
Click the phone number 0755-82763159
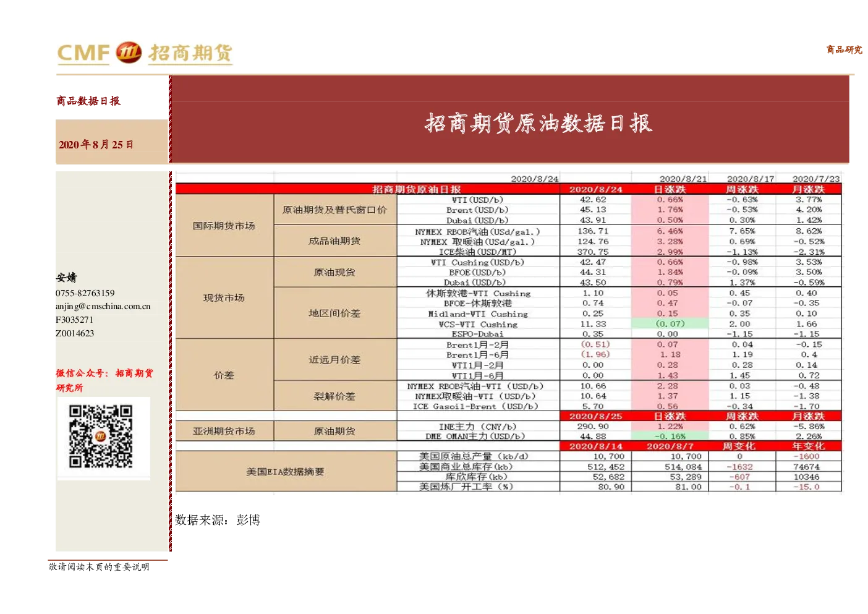(x=85, y=293)
